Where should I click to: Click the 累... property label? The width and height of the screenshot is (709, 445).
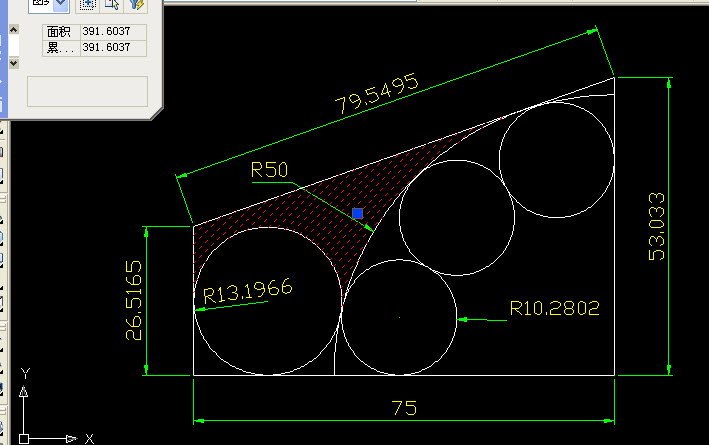click(60, 47)
